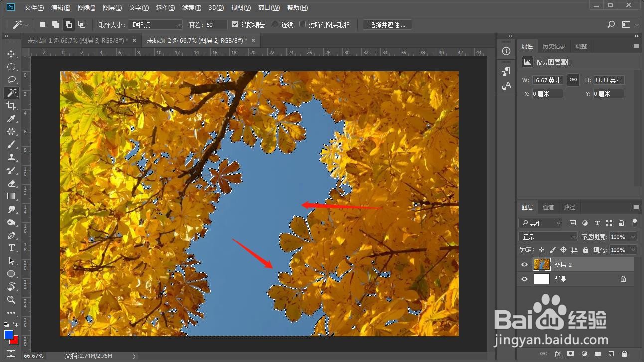Select the Move tool
Image resolution: width=644 pixels, height=362 pixels.
tap(11, 54)
